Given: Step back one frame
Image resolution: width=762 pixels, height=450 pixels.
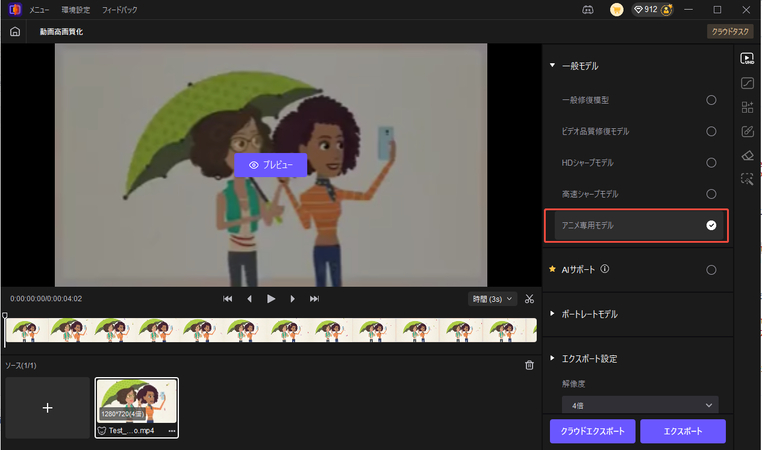Looking at the screenshot, I should [250, 298].
